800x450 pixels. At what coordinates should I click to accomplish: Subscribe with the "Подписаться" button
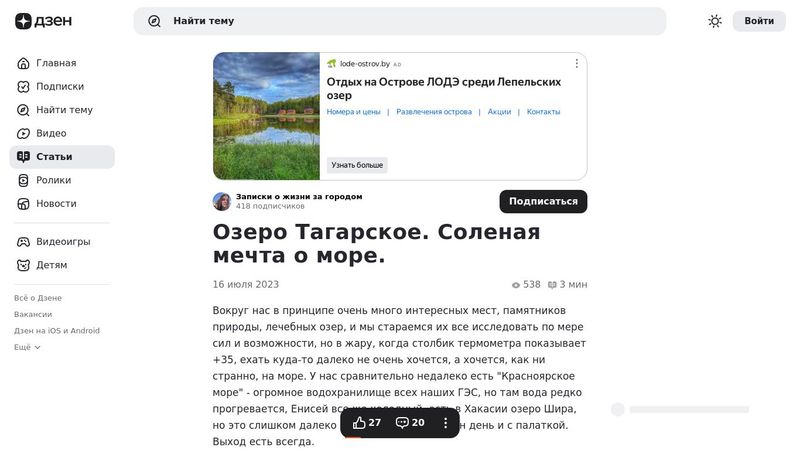[543, 201]
